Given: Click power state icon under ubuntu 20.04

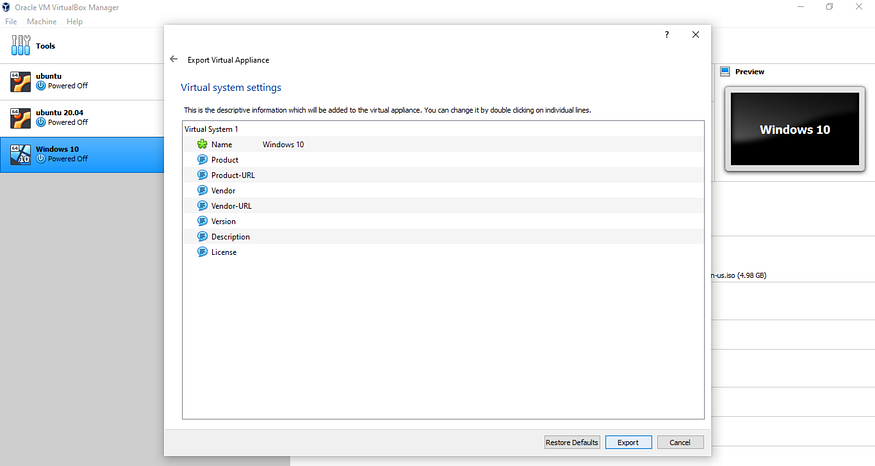Looking at the screenshot, I should coord(41,122).
